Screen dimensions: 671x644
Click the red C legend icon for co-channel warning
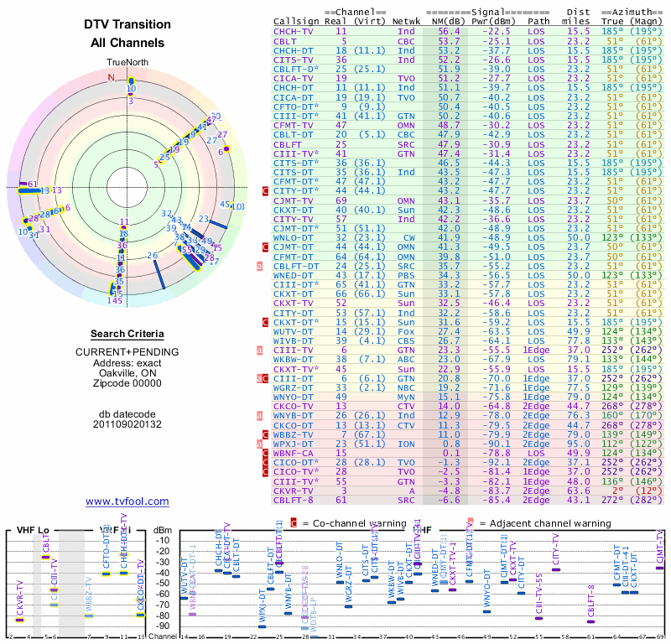tap(294, 523)
